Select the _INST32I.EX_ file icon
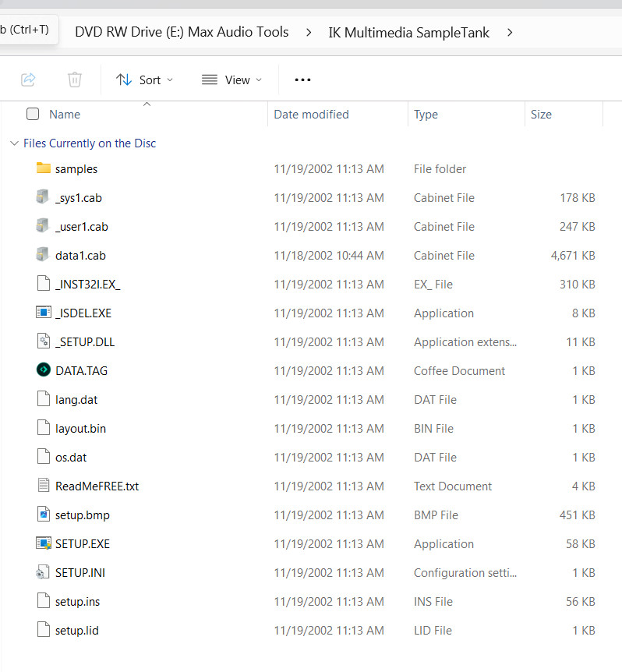622x672 pixels. point(44,283)
